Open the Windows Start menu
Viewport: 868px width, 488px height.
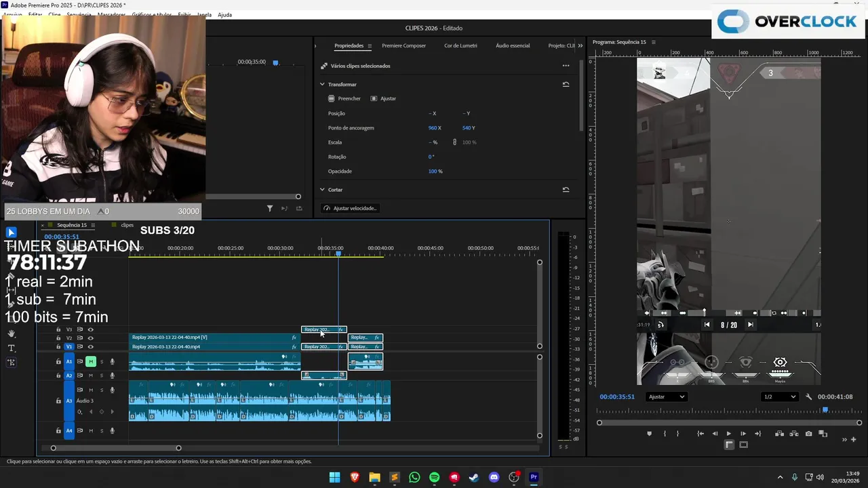pos(334,478)
